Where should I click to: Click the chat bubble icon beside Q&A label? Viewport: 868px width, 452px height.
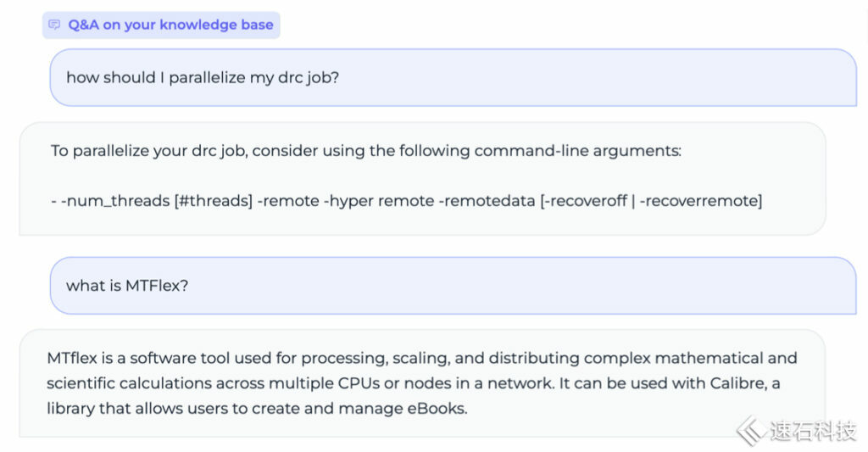click(x=55, y=25)
